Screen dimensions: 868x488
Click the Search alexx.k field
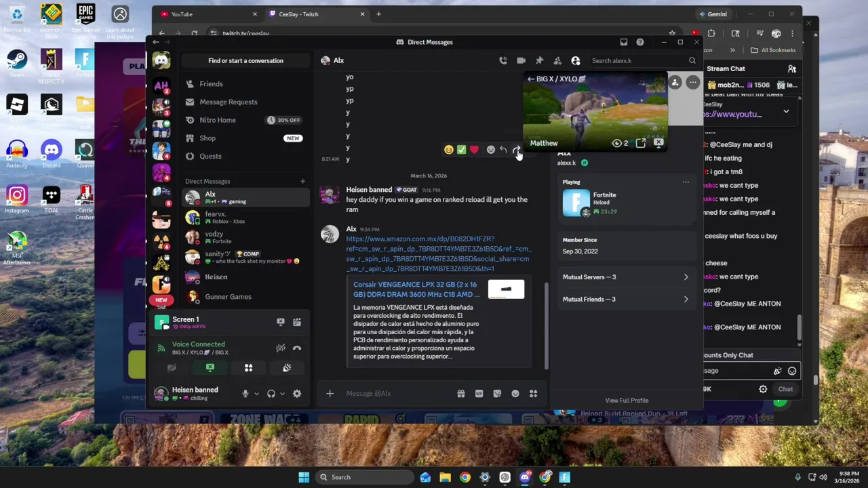(x=644, y=60)
